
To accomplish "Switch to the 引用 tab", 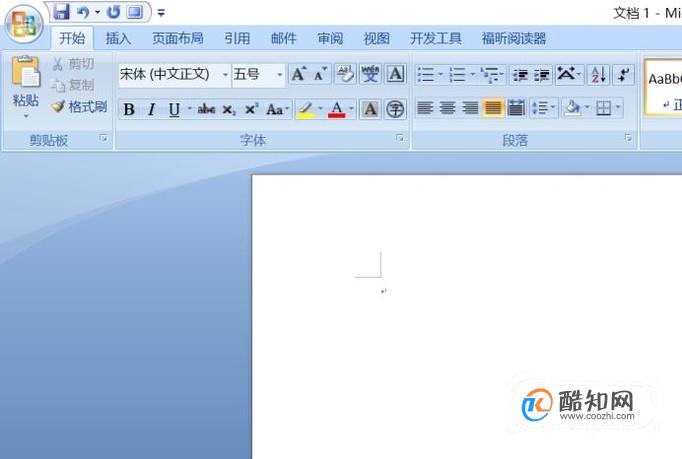I will click(x=237, y=38).
